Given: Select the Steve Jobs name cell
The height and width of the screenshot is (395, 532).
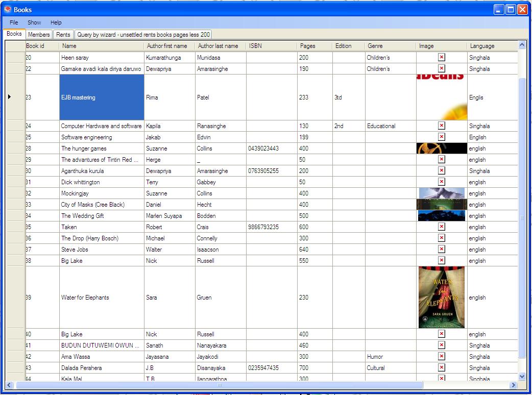Looking at the screenshot, I should (x=102, y=249).
